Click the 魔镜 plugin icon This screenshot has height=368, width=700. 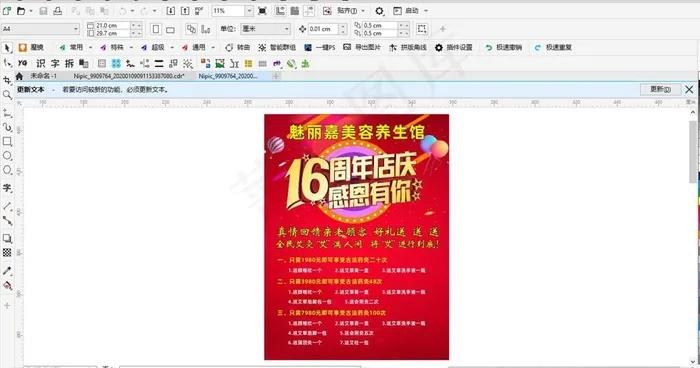pos(22,47)
